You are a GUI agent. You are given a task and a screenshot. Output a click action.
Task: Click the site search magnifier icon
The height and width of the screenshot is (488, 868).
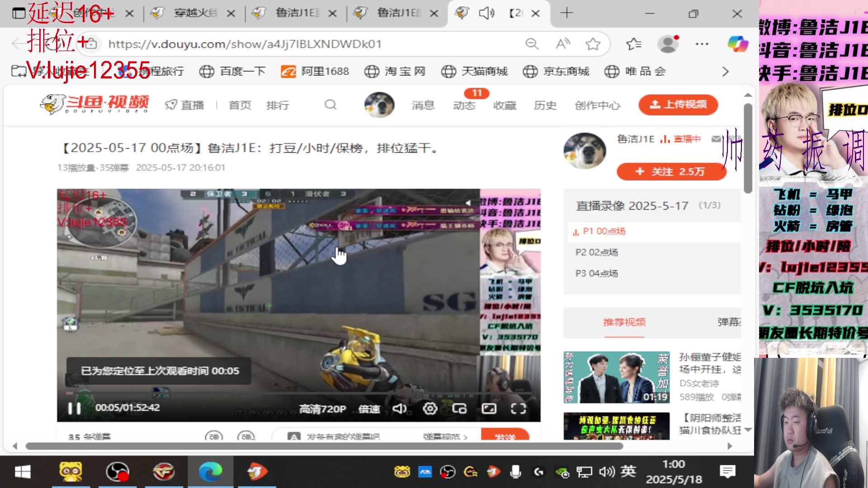point(330,105)
